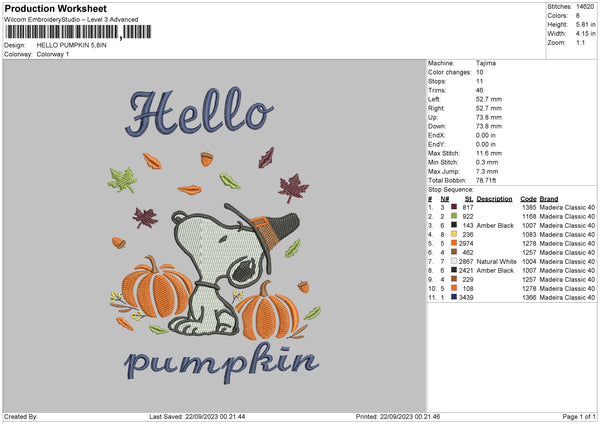600x424 pixels.
Task: Click 'Wilcom EmbroideryStudio – Level 3 Advanced' text
Action: coord(71,20)
